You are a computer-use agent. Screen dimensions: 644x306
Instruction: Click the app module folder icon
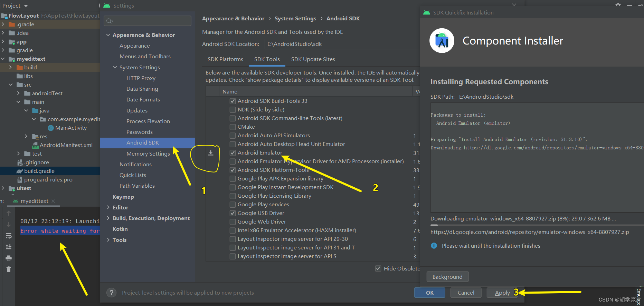click(x=12, y=42)
